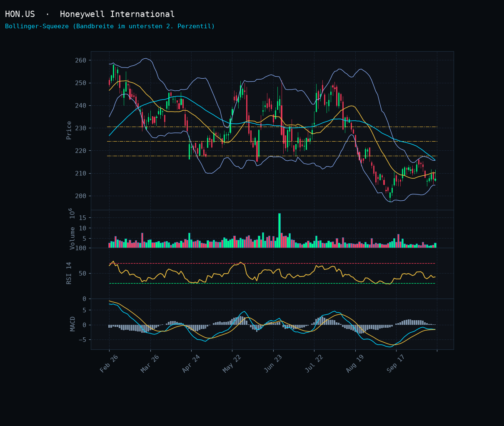
Task: Click the 5 tick on the Volume axis
Action: 85,238
